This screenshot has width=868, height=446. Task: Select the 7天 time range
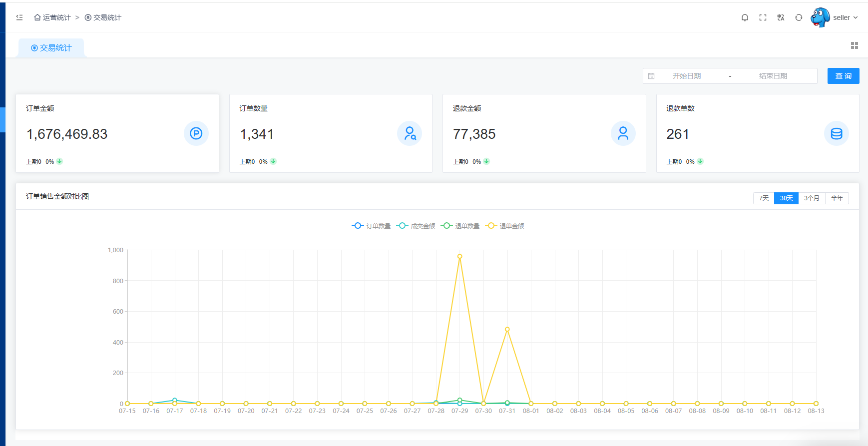tap(764, 198)
